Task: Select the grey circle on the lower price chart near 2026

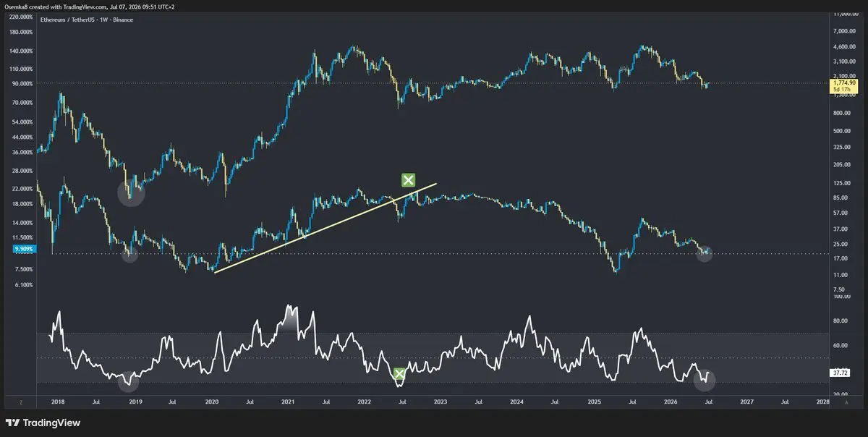Action: click(x=705, y=253)
